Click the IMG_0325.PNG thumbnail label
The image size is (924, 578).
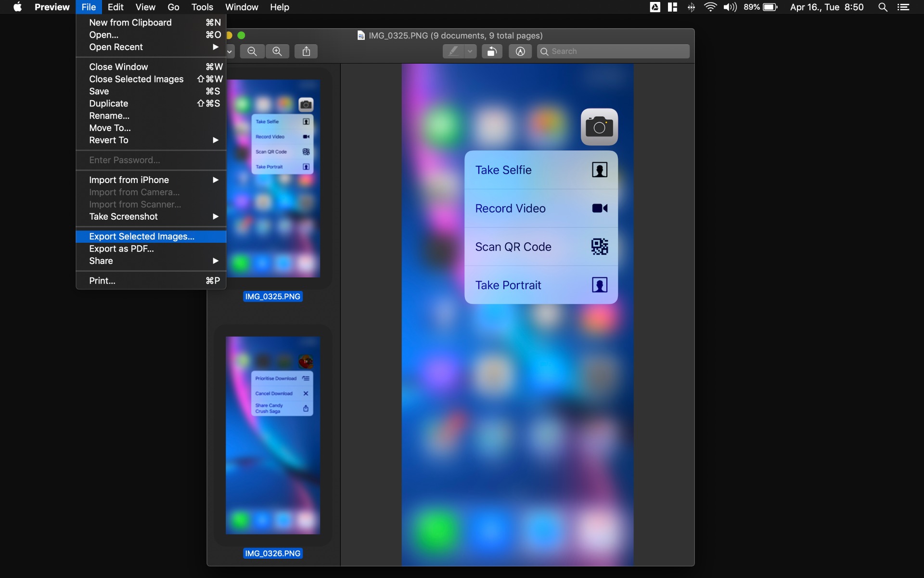click(x=273, y=297)
